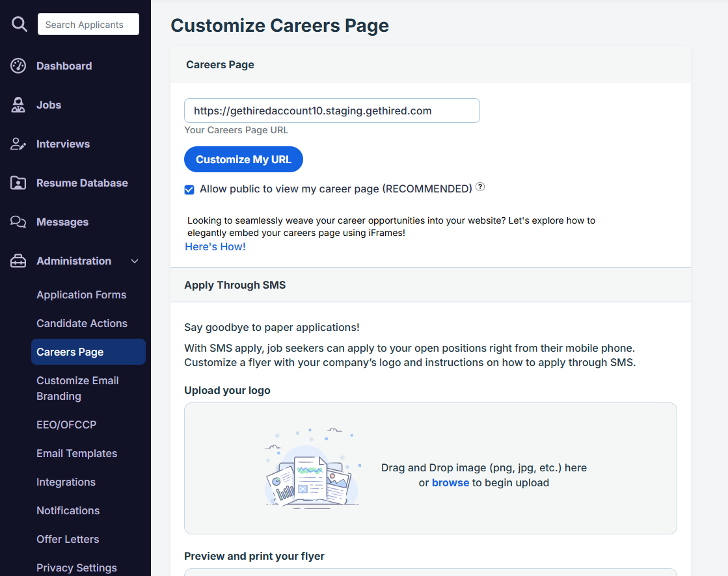
Task: Open Email Templates page
Action: (x=77, y=453)
